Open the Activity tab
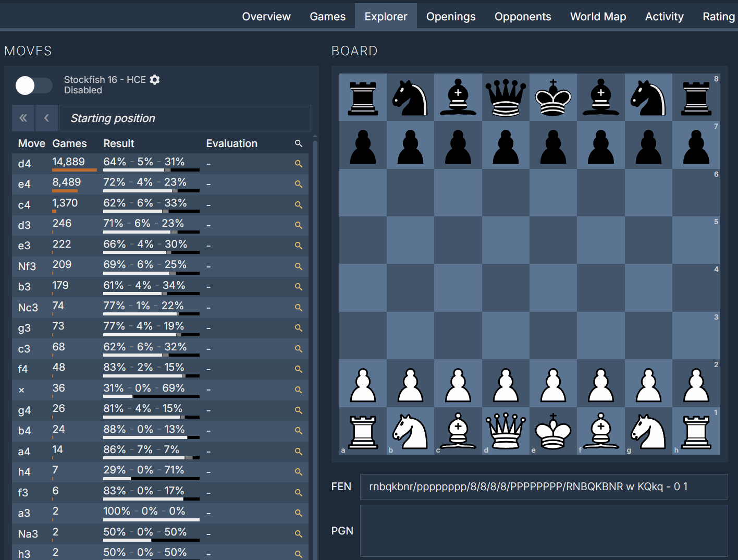This screenshot has width=738, height=560. [x=664, y=16]
